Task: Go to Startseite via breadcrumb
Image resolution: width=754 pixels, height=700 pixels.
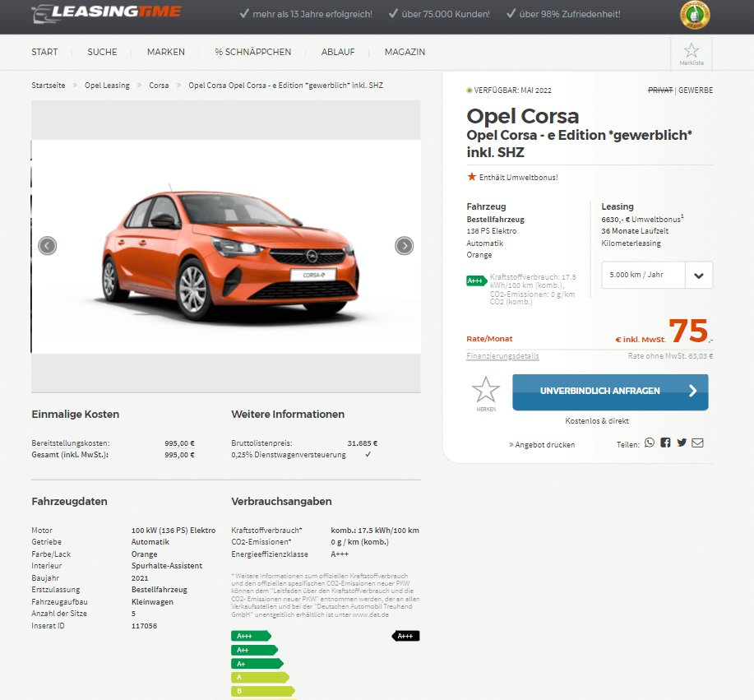Action: click(x=48, y=86)
